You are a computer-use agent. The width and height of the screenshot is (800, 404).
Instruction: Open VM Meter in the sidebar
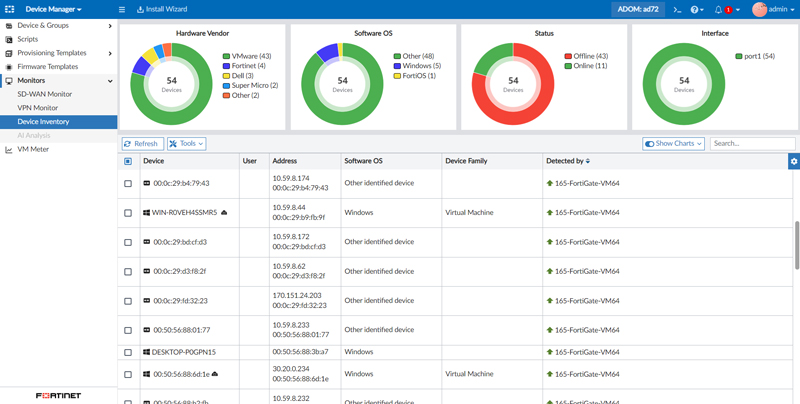pyautogui.click(x=33, y=149)
